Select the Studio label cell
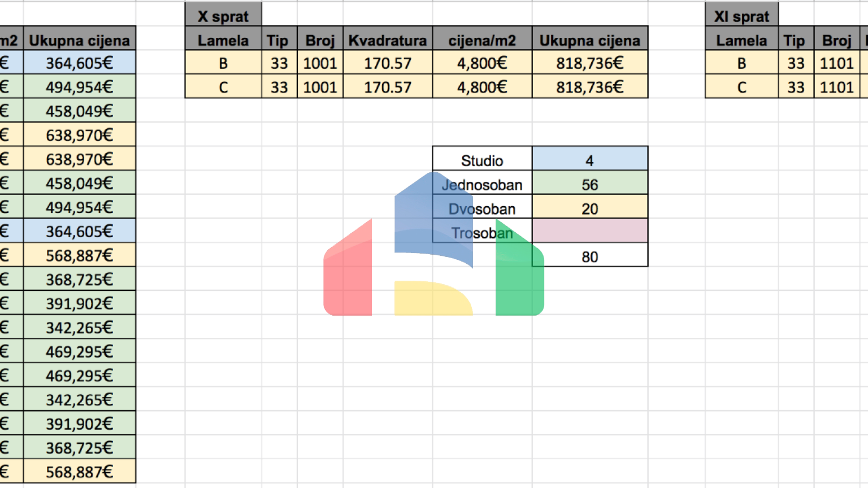Viewport: 868px width, 488px height. (482, 160)
